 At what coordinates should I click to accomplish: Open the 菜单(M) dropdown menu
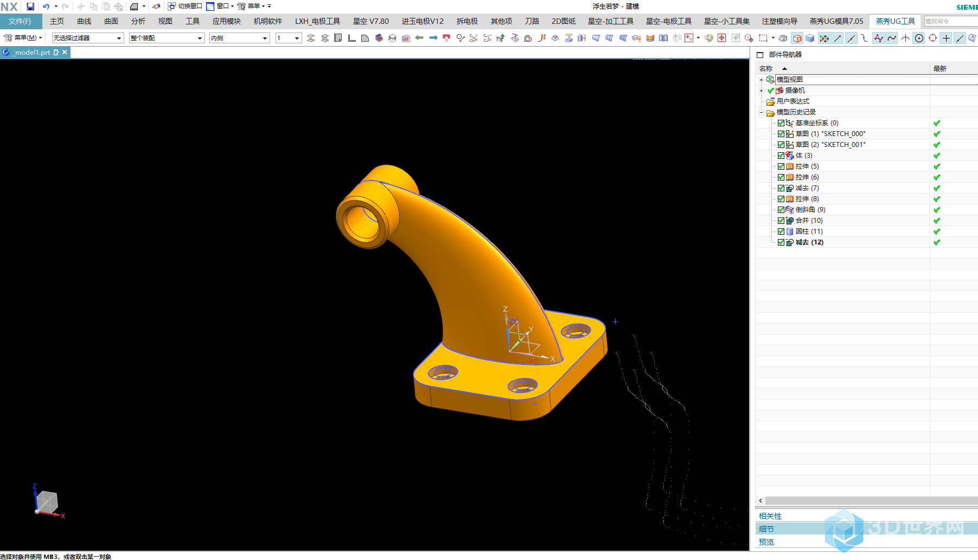point(23,38)
